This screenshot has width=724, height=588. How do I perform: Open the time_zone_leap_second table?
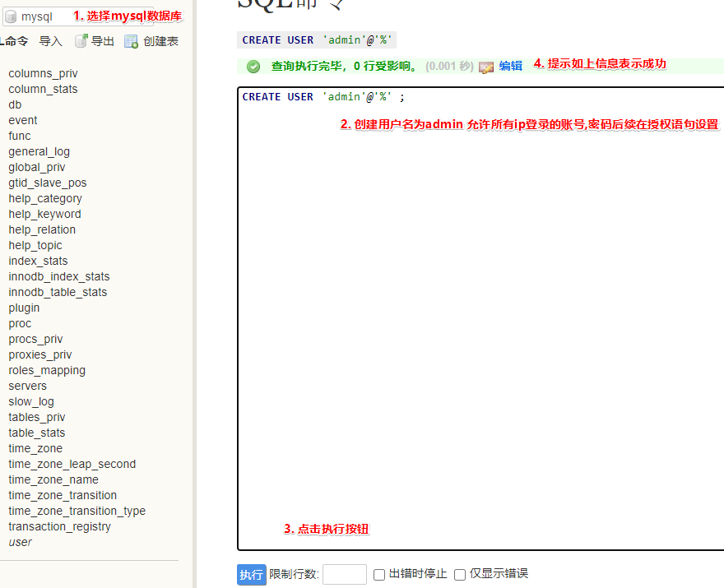(x=72, y=465)
